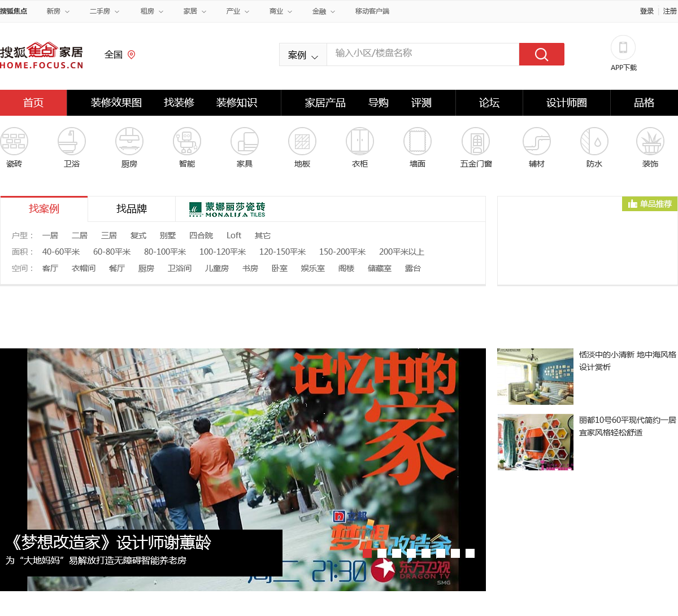678x616 pixels.
Task: Expand the 商业 dropdown menu
Action: pos(281,11)
